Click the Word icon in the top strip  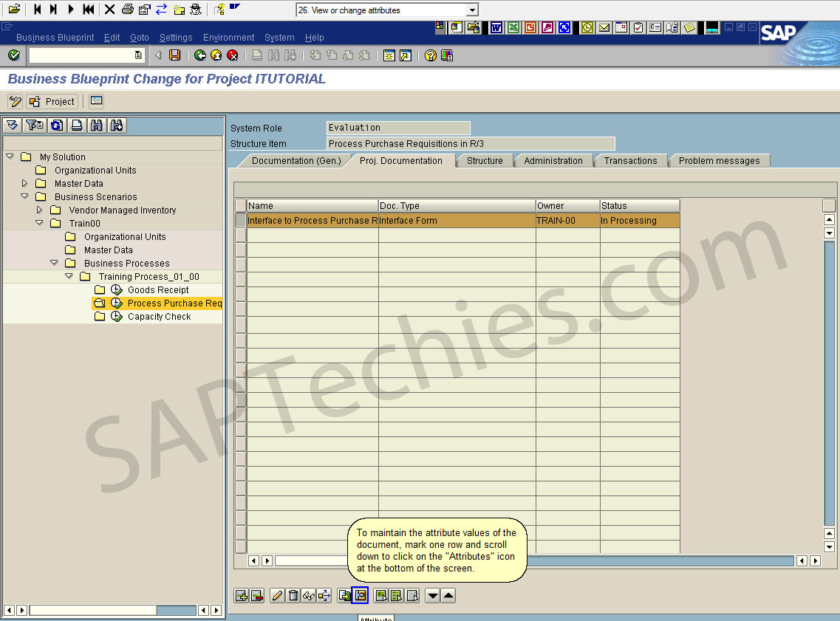[496, 27]
